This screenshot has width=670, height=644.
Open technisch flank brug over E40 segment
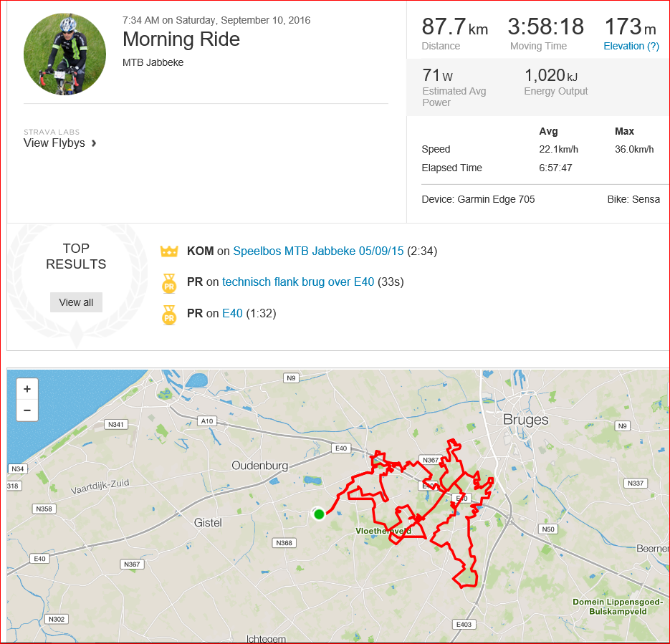tap(298, 282)
